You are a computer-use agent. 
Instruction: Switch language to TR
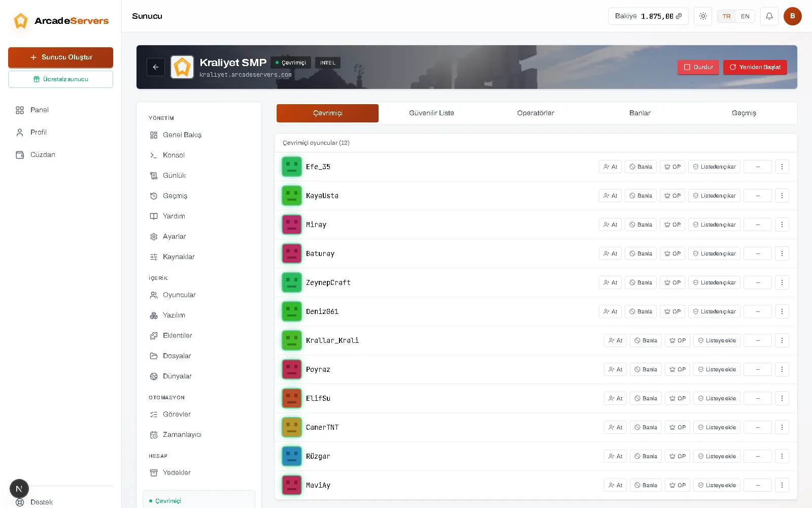coord(727,16)
